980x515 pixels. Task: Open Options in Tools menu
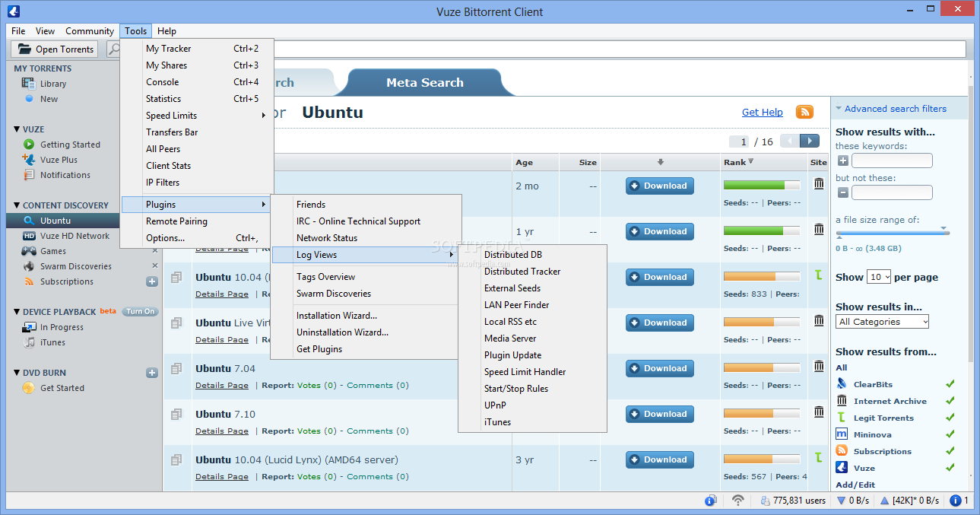tap(198, 238)
